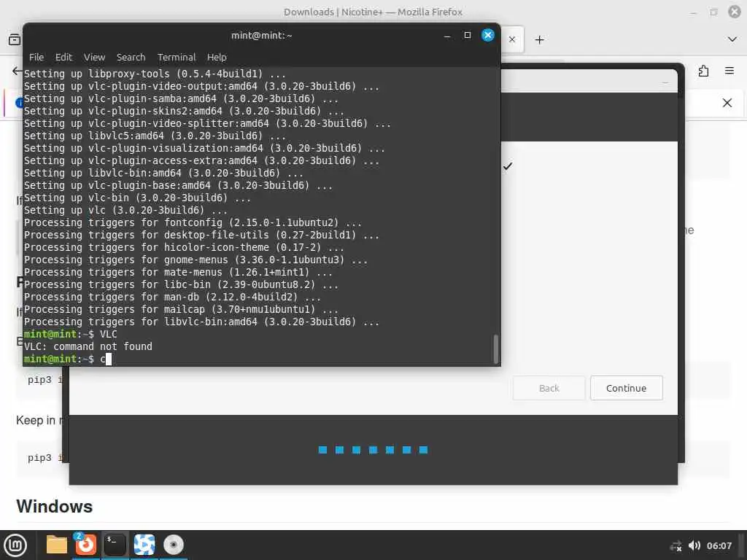
Task: Open the pinwheel app in taskbar
Action: pyautogui.click(x=144, y=545)
